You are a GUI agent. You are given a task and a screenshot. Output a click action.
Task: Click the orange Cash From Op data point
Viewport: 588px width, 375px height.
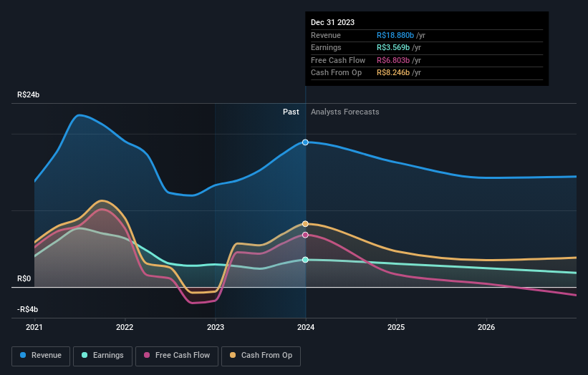[x=305, y=224]
